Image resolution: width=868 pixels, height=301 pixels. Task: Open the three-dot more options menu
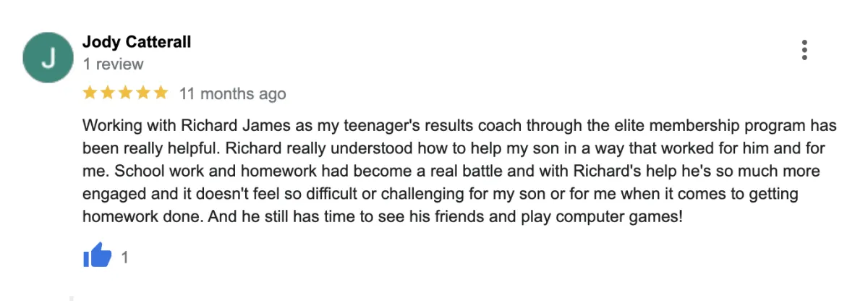tap(804, 50)
